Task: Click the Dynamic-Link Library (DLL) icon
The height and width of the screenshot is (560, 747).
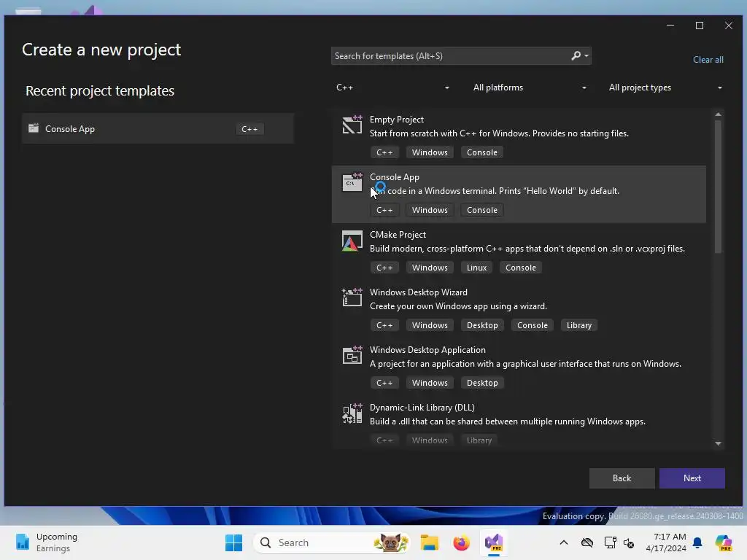Action: pos(352,413)
